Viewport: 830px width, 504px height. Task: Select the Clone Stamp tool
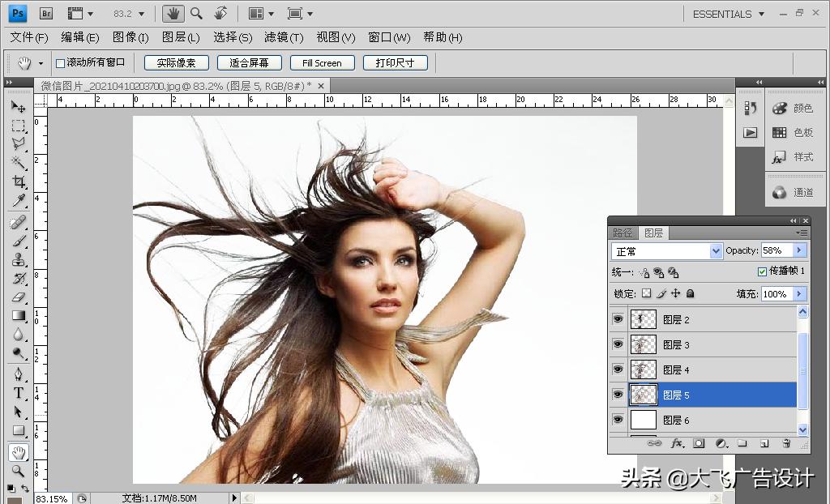pyautogui.click(x=18, y=259)
